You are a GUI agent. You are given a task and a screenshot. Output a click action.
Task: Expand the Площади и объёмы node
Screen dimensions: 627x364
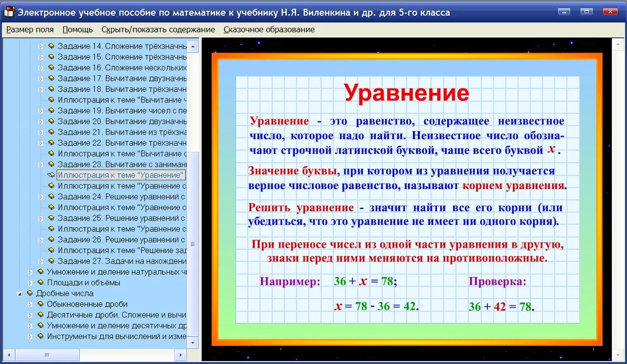[x=30, y=283]
